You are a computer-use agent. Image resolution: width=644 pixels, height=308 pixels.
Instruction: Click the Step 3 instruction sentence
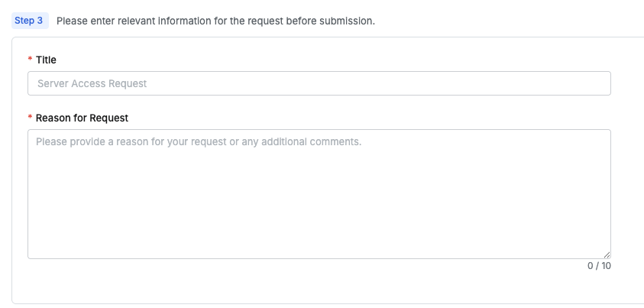click(x=215, y=21)
